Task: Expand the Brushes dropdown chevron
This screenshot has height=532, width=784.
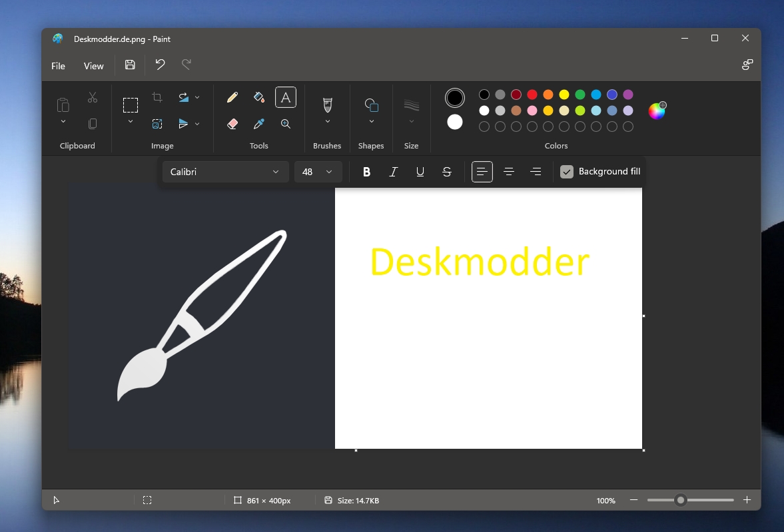Action: (x=328, y=121)
